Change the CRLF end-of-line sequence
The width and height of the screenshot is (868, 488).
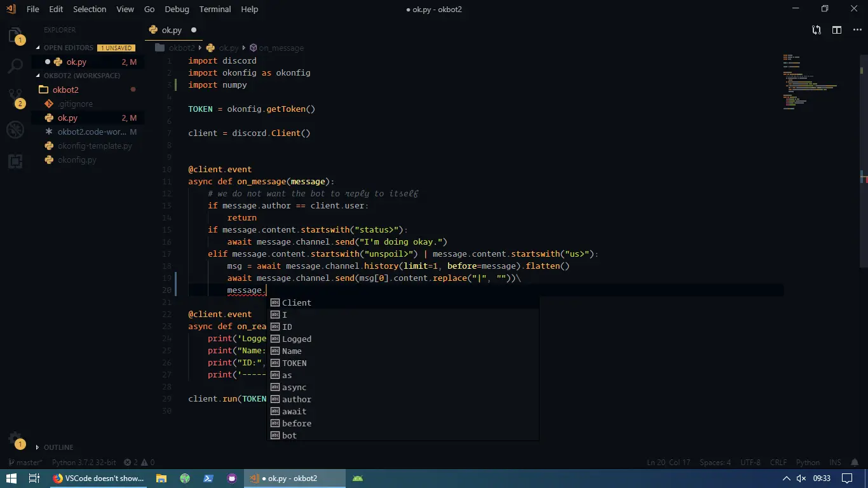tap(778, 463)
